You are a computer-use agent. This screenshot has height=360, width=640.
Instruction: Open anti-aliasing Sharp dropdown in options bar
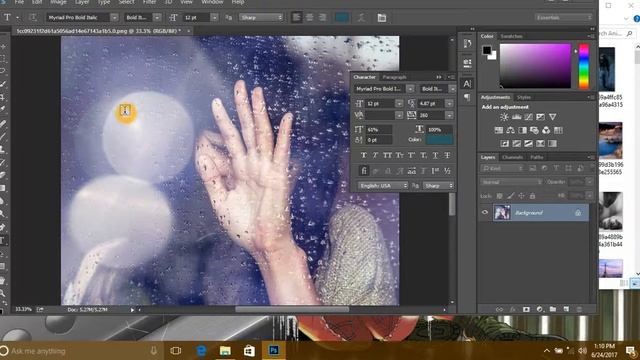click(261, 18)
